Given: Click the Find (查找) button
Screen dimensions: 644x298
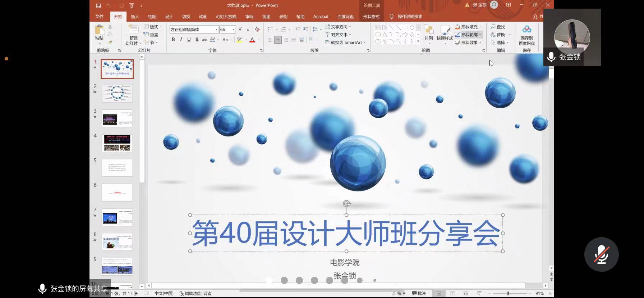Looking at the screenshot, I should pyautogui.click(x=498, y=27).
